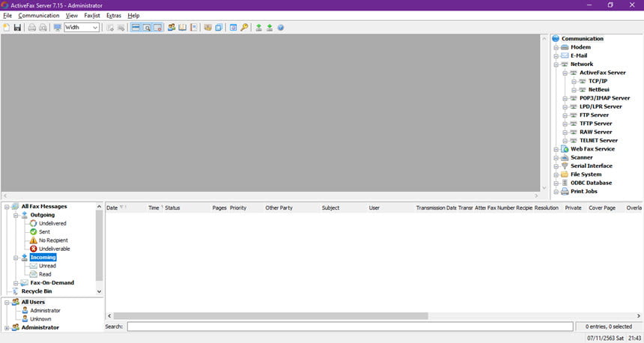Expand the Modem node
Image resolution: width=644 pixels, height=343 pixels.
click(556, 48)
